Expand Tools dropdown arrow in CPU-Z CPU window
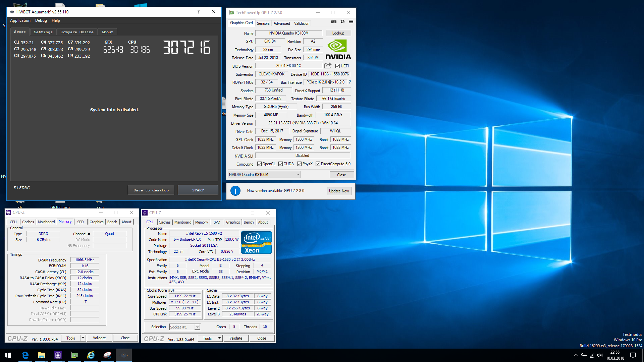The image size is (644, 362). tap(219, 339)
